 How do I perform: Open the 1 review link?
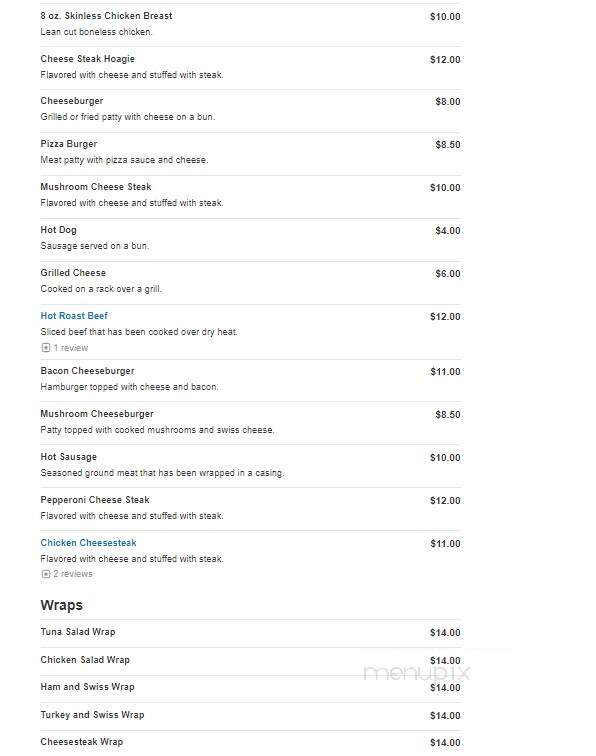tap(70, 348)
